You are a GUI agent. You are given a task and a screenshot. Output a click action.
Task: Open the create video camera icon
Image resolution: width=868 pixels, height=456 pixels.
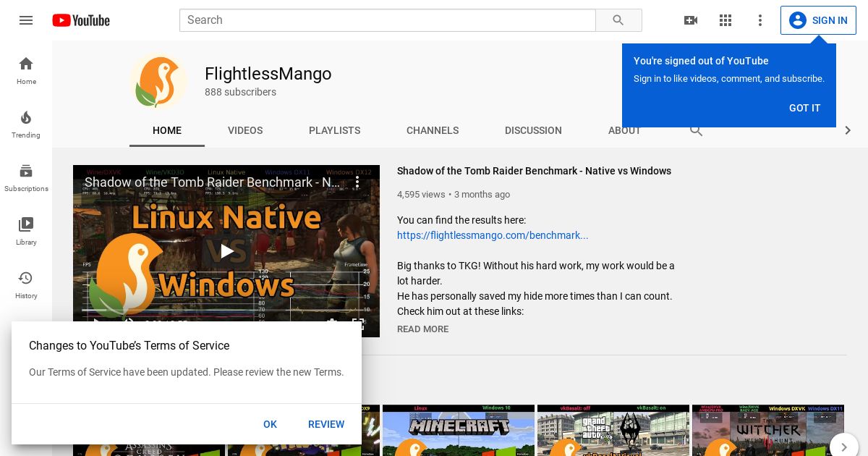(x=691, y=20)
